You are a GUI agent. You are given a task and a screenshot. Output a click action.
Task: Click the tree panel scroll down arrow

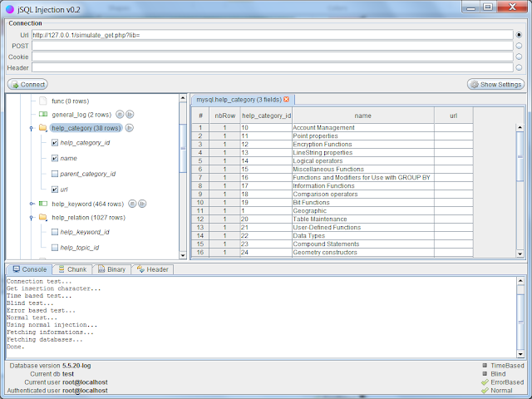point(183,255)
